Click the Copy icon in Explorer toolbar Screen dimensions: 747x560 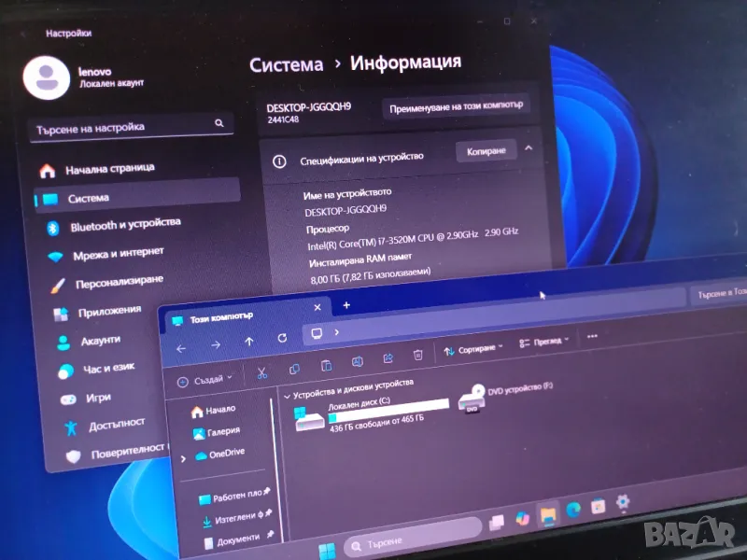point(294,371)
